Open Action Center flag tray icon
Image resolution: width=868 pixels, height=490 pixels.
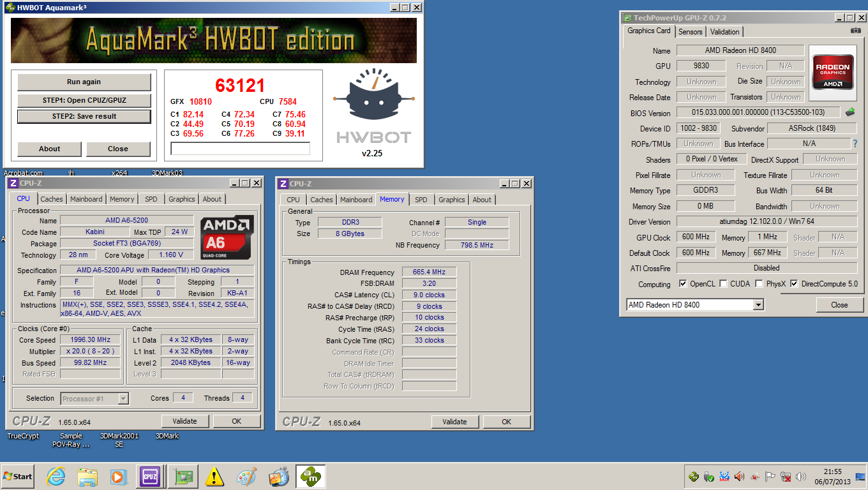[x=771, y=477]
